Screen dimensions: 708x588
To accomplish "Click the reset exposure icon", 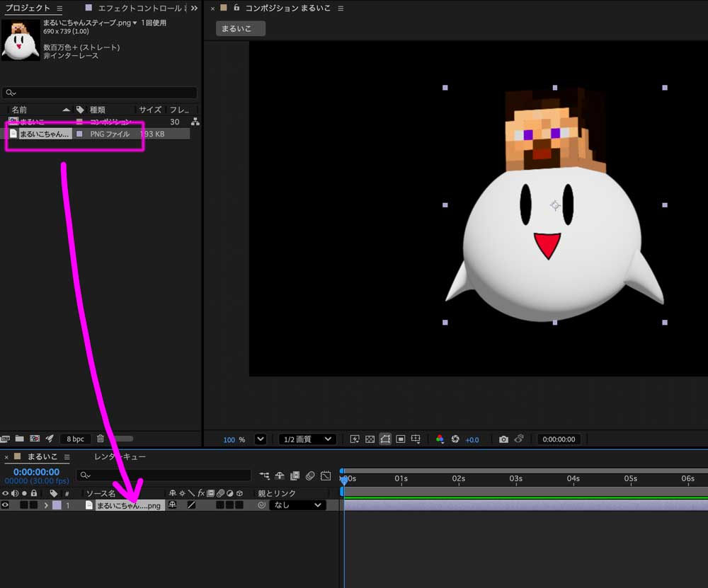I will [x=455, y=439].
